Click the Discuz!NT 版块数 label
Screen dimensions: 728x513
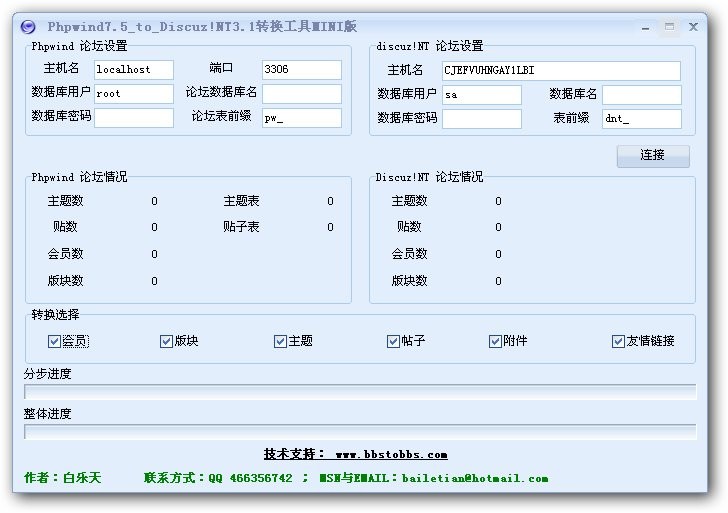point(410,281)
